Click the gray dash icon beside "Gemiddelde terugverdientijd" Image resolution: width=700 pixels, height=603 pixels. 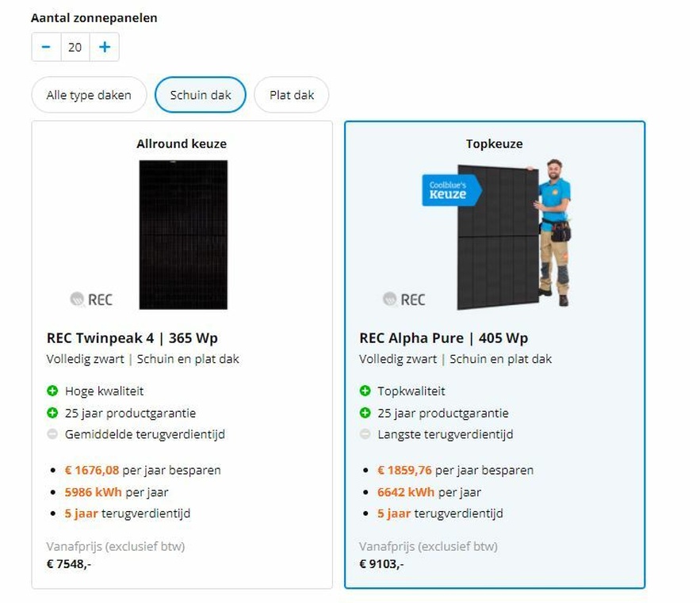pyautogui.click(x=51, y=434)
